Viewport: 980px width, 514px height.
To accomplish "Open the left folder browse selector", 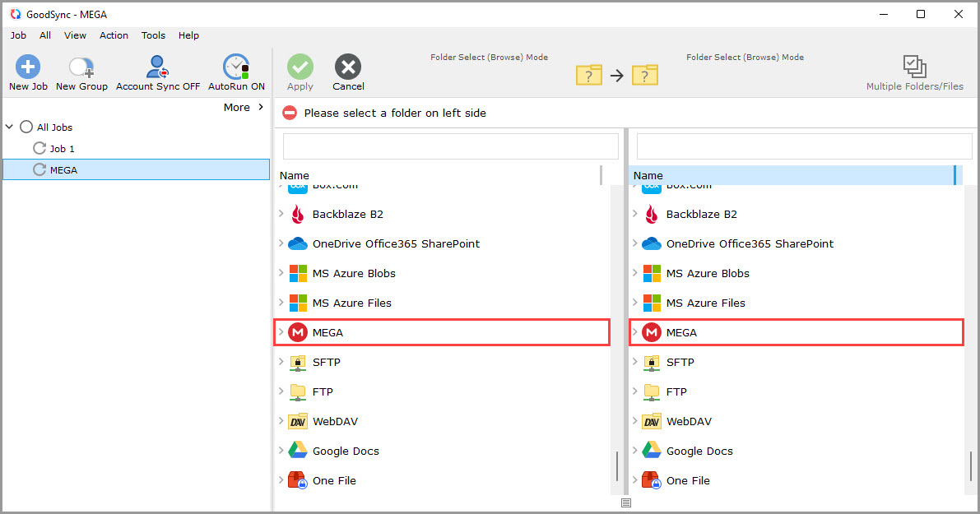I will [x=588, y=75].
